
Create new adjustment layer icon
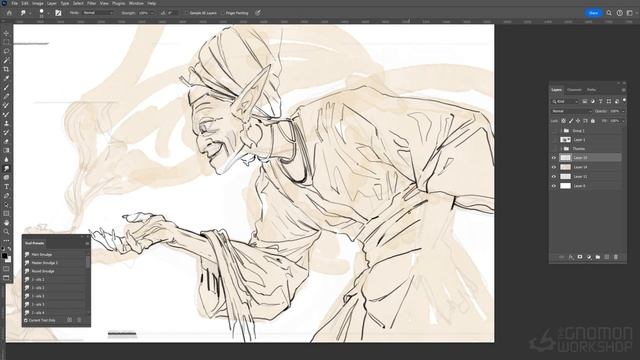tap(589, 257)
